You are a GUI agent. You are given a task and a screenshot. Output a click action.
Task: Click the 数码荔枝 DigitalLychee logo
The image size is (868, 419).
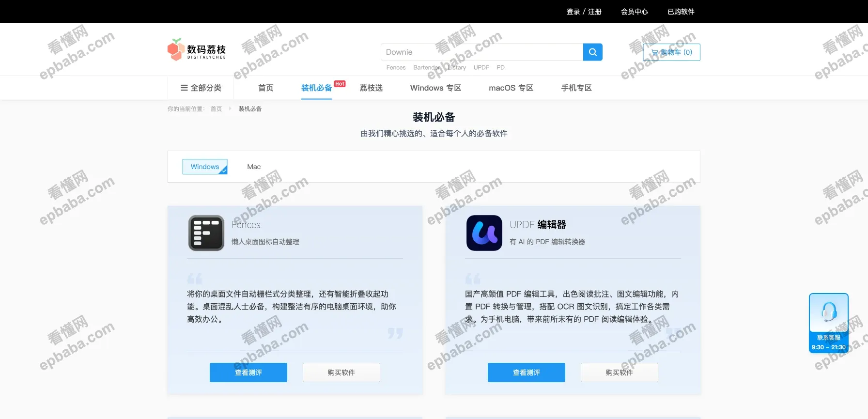click(x=197, y=49)
